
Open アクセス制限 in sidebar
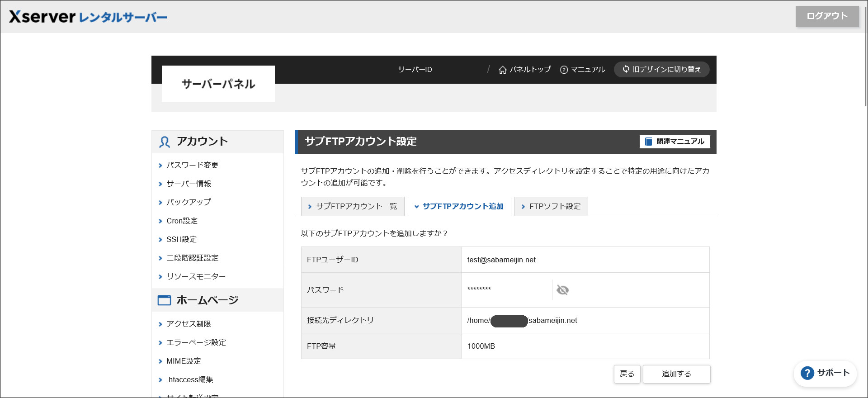[189, 324]
